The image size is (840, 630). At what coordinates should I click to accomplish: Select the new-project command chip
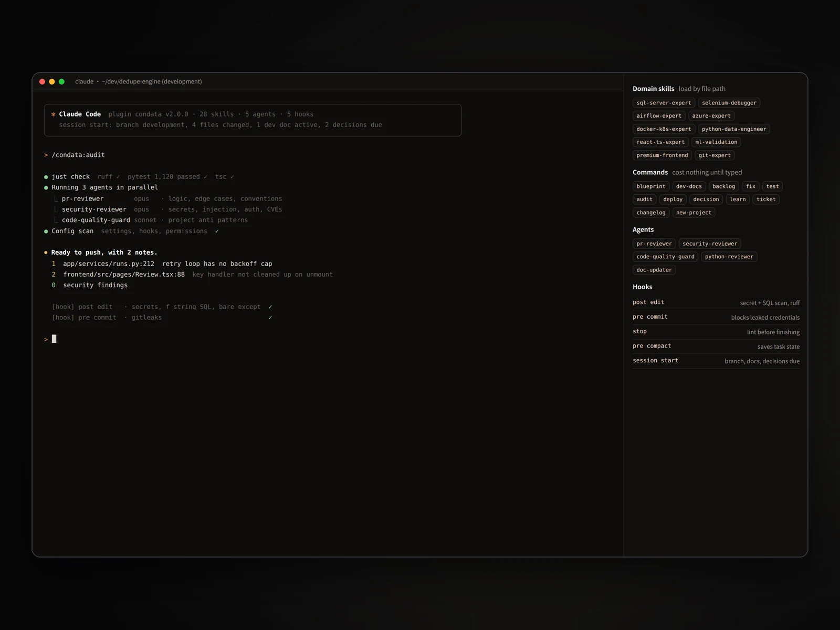coord(694,213)
